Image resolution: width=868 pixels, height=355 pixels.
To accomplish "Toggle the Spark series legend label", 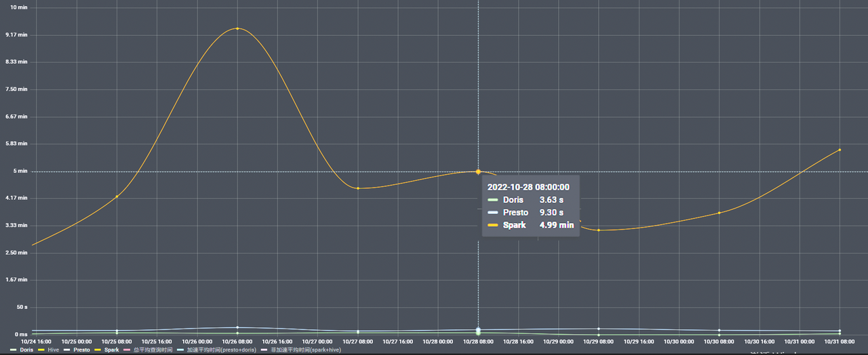I will pyautogui.click(x=111, y=350).
